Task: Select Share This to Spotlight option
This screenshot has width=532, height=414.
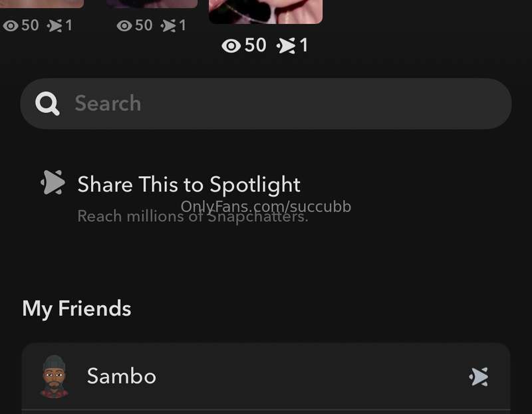Action: click(x=189, y=184)
